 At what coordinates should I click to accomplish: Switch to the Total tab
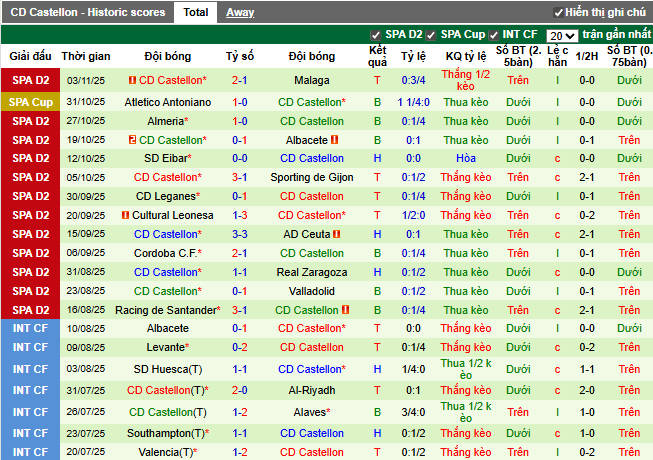(196, 12)
